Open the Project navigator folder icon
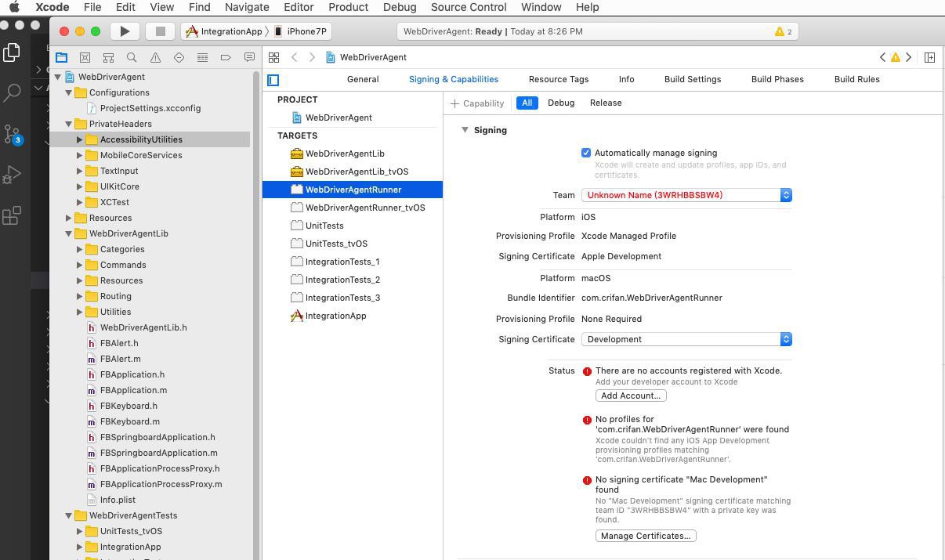Screen dimensions: 945x560 [x=61, y=57]
